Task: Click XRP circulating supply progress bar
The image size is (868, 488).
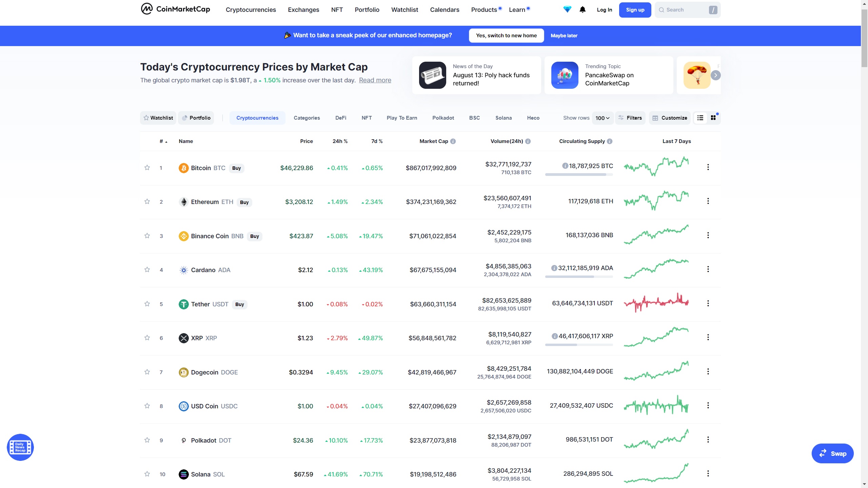Action: [579, 345]
